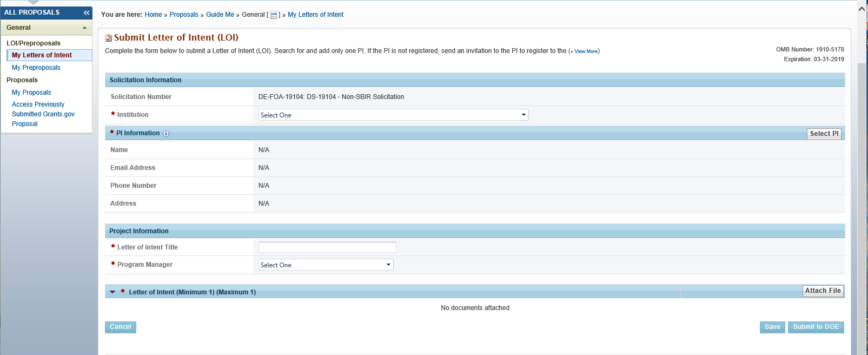The width and height of the screenshot is (868, 355).
Task: Open the Institution dropdown
Action: (x=393, y=115)
